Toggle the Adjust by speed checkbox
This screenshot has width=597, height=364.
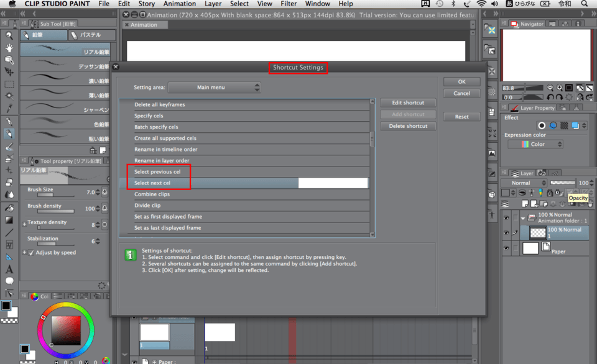coord(31,253)
